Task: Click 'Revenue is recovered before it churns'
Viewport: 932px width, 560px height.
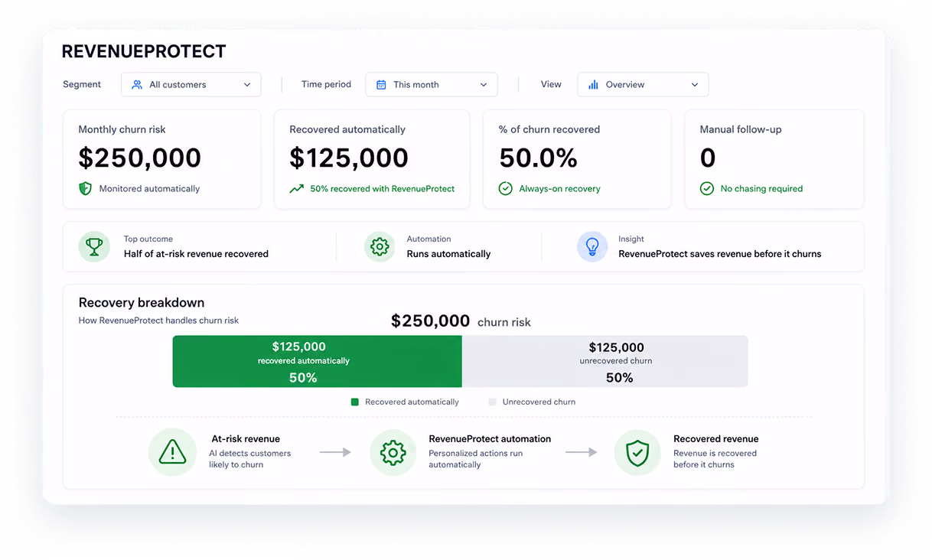Action: point(715,459)
